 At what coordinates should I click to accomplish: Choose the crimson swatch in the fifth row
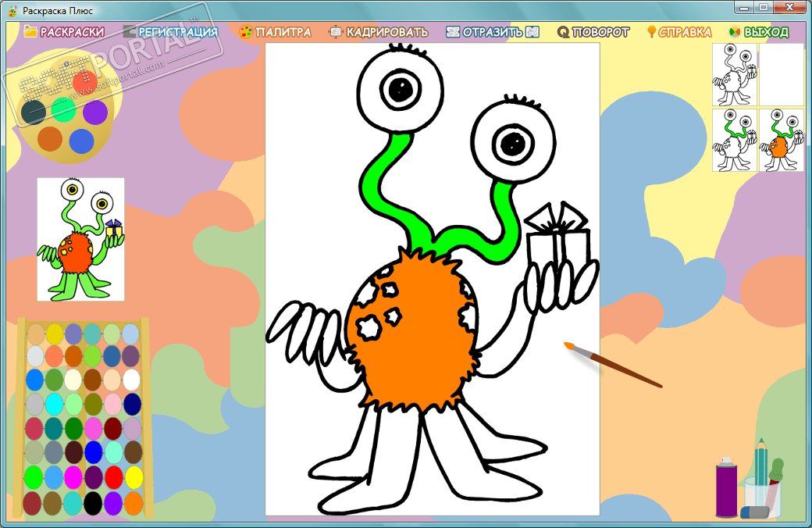point(35,429)
